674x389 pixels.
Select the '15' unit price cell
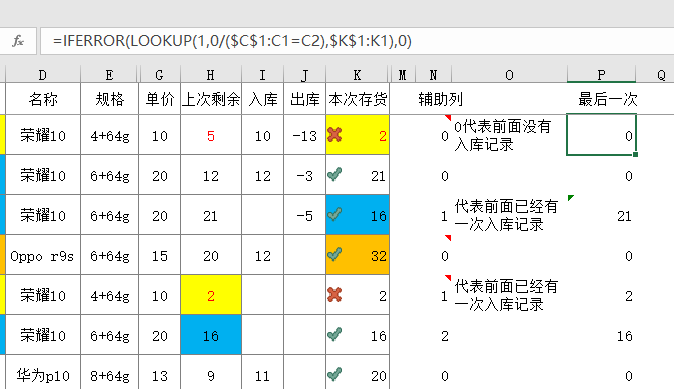pyautogui.click(x=159, y=255)
